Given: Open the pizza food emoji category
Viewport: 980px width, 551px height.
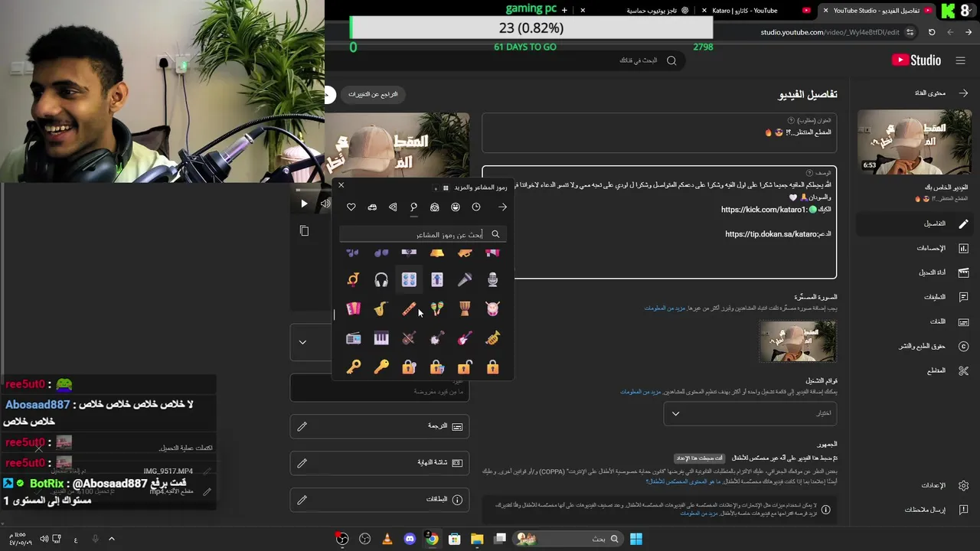Looking at the screenshot, I should click(x=393, y=207).
